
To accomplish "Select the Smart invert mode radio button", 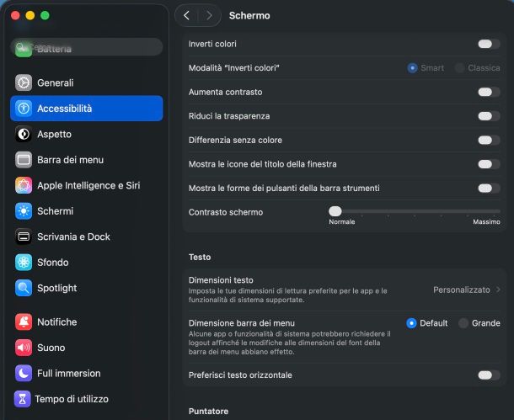I will point(412,68).
